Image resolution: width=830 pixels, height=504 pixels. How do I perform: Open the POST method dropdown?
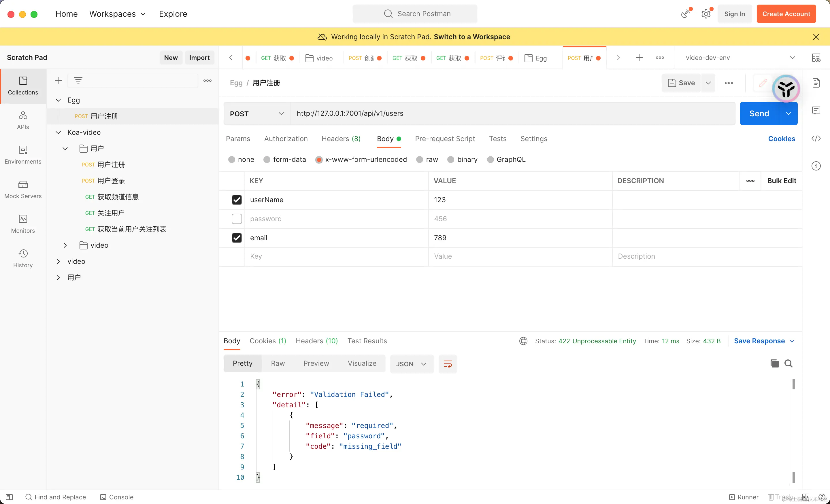[257, 114]
